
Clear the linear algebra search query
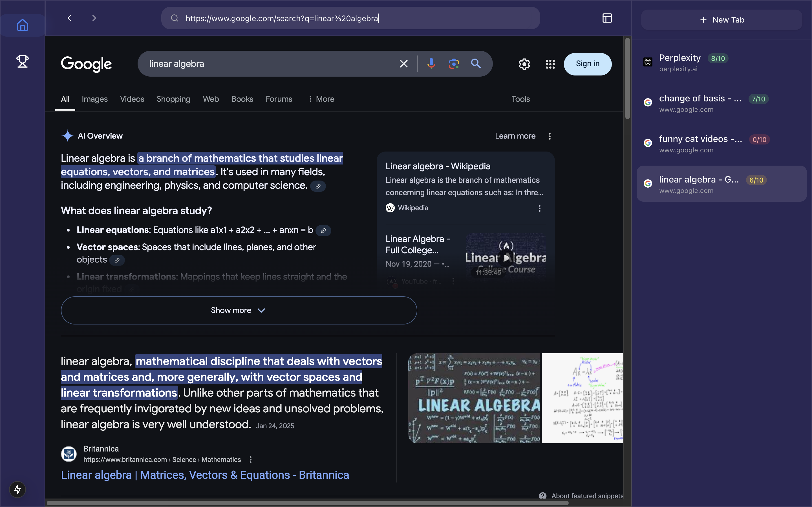pyautogui.click(x=404, y=64)
